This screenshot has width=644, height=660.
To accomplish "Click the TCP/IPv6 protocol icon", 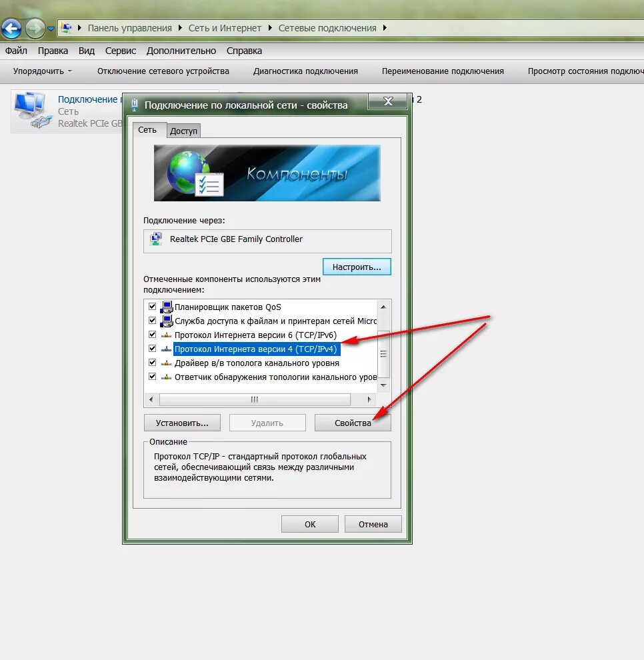I will pyautogui.click(x=167, y=335).
